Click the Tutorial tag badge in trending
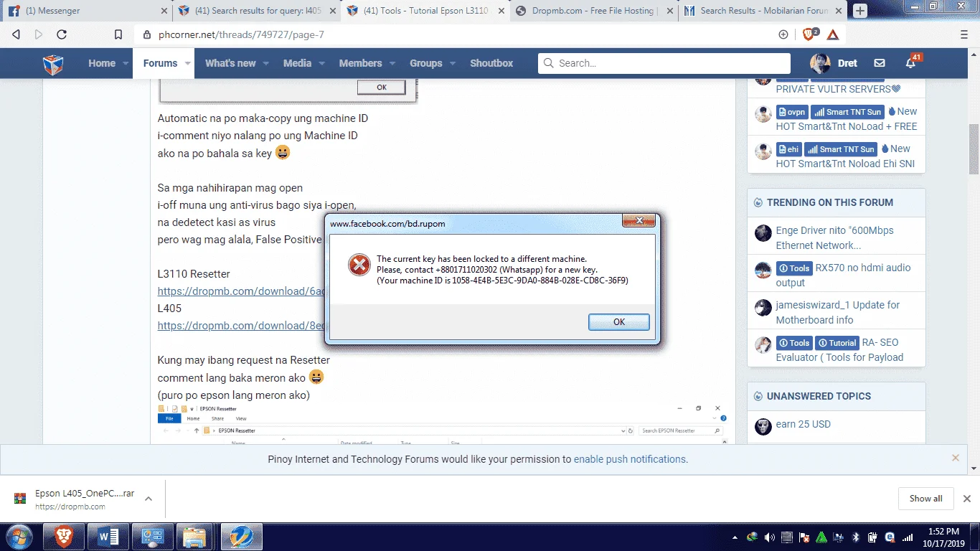This screenshot has height=551, width=980. (x=837, y=343)
